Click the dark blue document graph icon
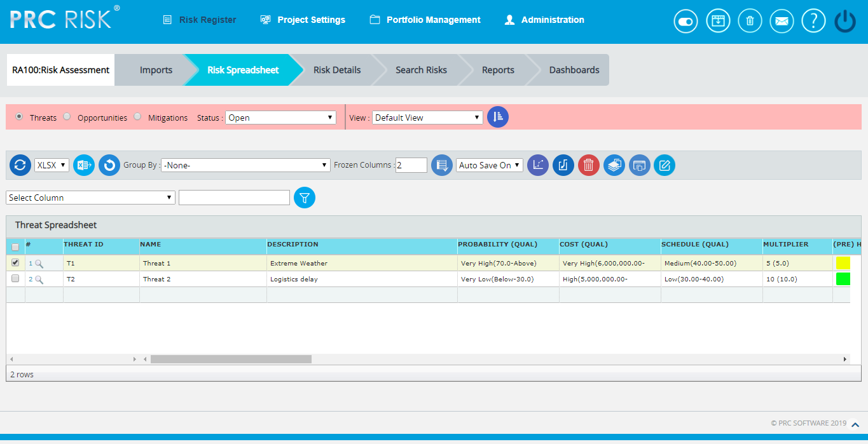This screenshot has width=868, height=444. pos(563,165)
